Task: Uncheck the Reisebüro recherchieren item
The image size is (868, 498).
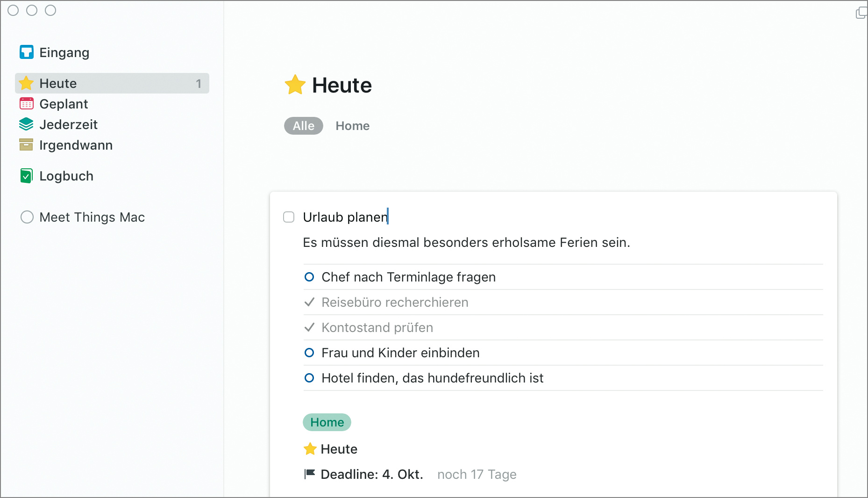Action: (x=309, y=302)
